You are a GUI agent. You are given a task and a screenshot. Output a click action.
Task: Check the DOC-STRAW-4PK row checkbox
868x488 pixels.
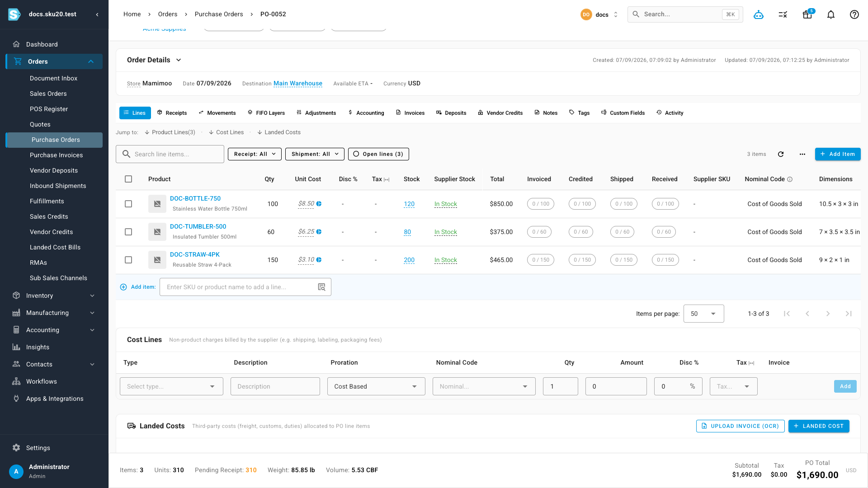pyautogui.click(x=128, y=260)
